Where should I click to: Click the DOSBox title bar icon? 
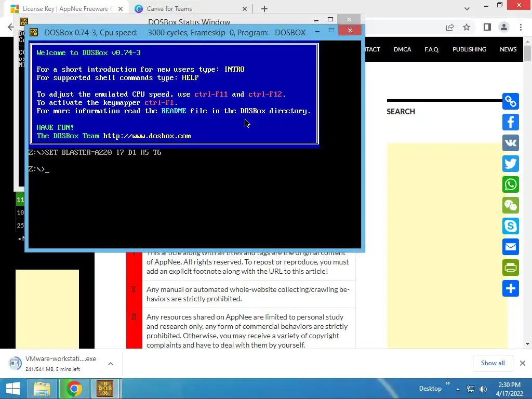pyautogui.click(x=34, y=32)
